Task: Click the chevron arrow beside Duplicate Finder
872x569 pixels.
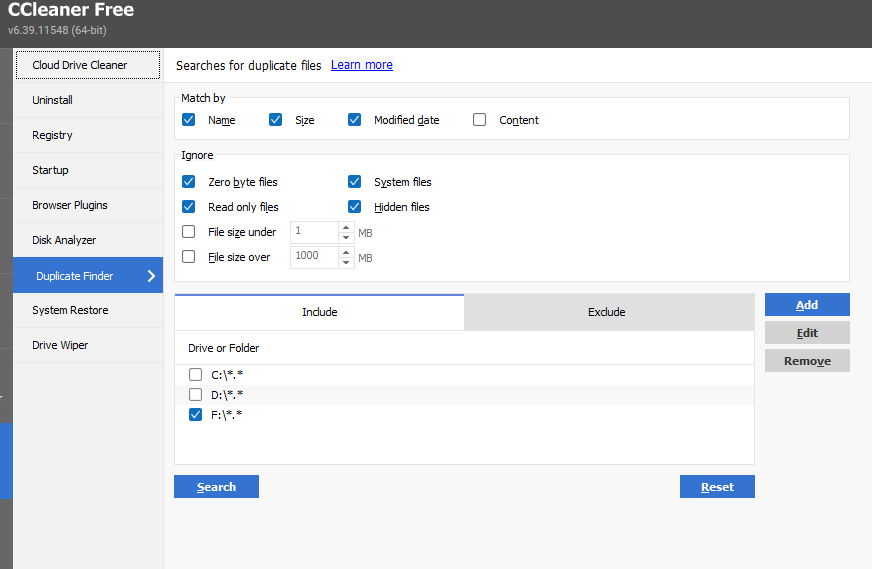Action: [x=151, y=276]
